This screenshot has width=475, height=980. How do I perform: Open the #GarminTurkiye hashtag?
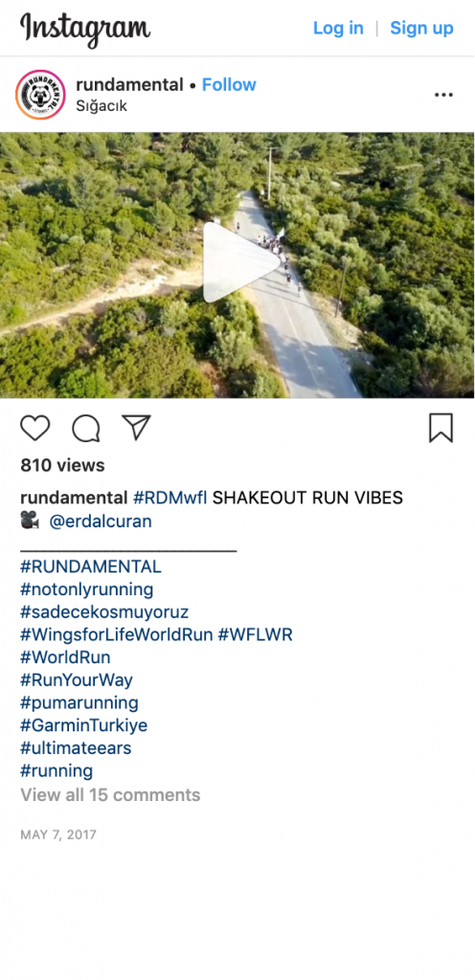[x=83, y=725]
